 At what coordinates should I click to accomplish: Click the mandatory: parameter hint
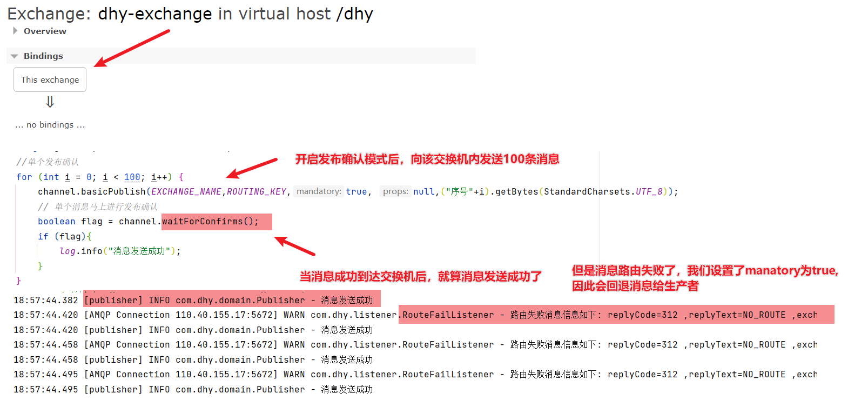point(319,191)
